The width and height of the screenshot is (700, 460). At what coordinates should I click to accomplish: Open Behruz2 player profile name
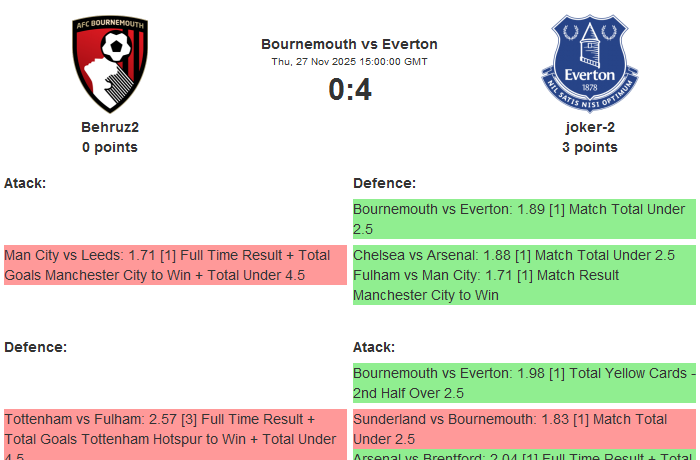(110, 127)
